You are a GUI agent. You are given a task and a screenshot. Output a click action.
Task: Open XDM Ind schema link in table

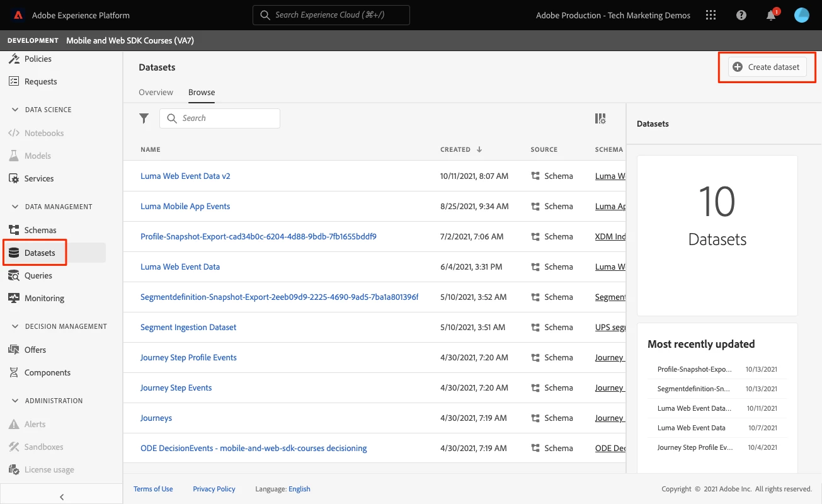(610, 236)
